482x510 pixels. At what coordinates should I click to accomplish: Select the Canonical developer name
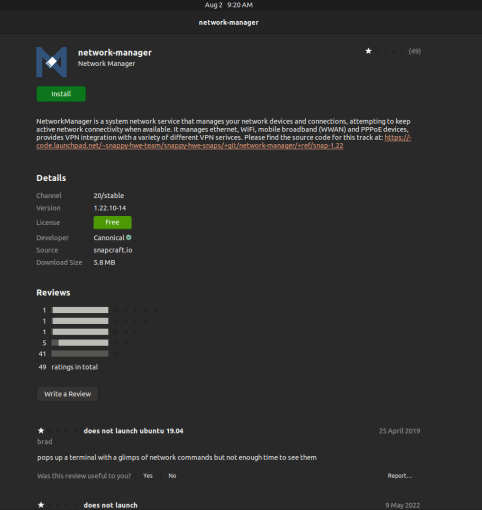109,238
